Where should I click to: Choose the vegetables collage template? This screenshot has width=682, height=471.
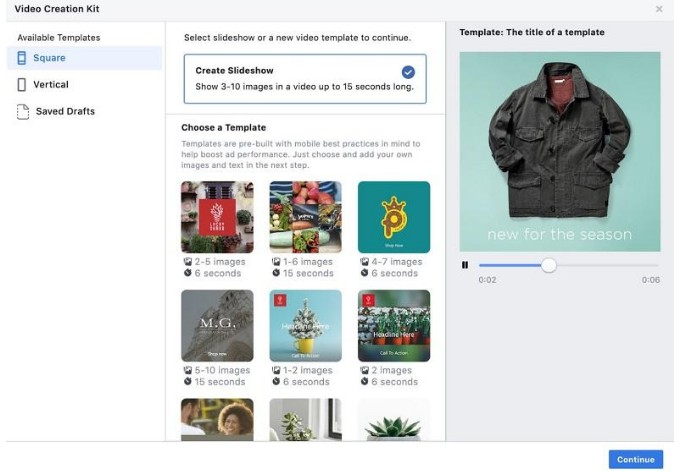(x=305, y=217)
